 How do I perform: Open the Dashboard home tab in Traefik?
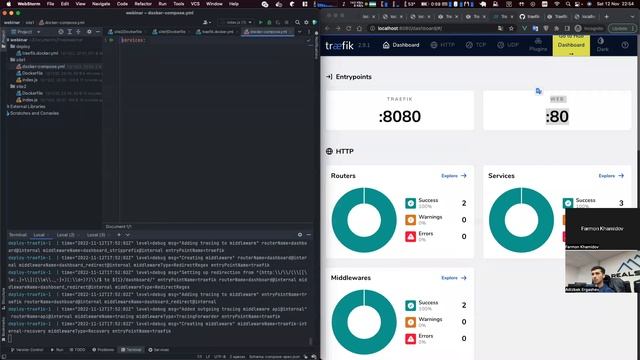(400, 45)
